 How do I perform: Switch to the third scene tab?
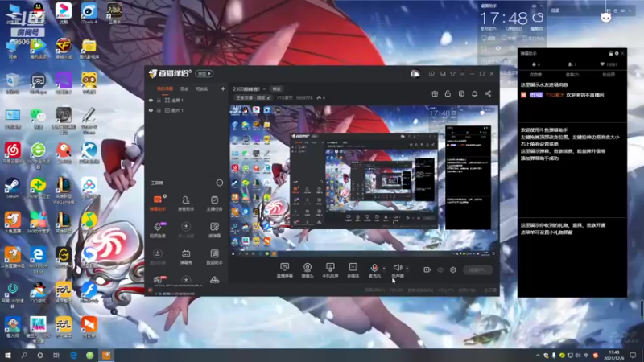coord(201,88)
